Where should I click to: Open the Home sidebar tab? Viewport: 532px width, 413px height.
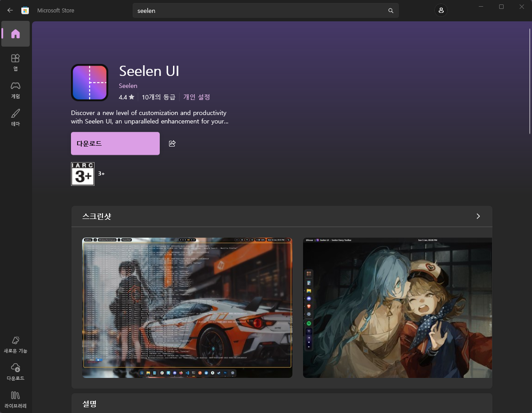(16, 34)
